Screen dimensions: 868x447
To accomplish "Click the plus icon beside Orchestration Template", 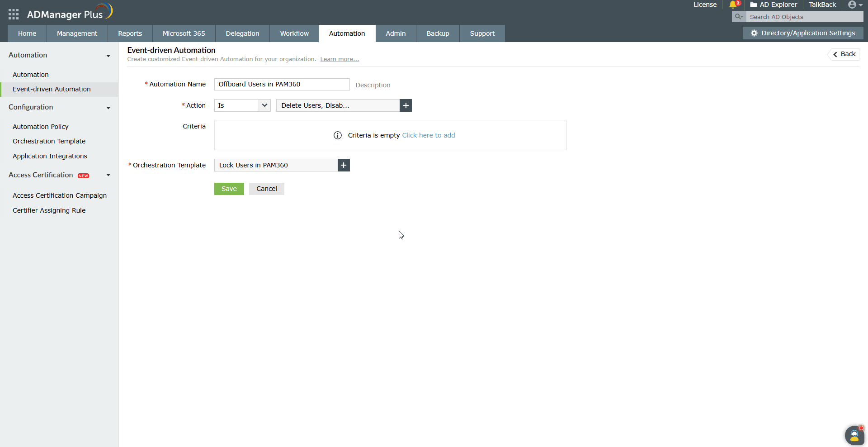I will tap(344, 165).
